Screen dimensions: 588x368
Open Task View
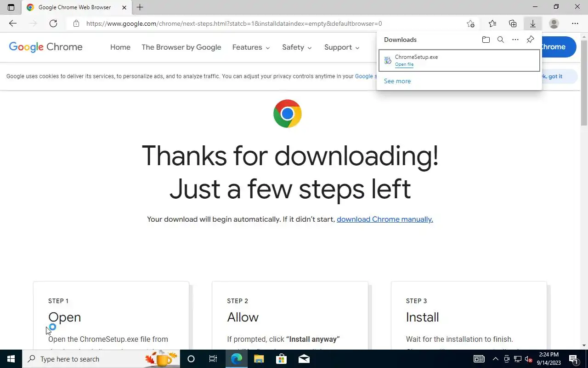pyautogui.click(x=213, y=359)
